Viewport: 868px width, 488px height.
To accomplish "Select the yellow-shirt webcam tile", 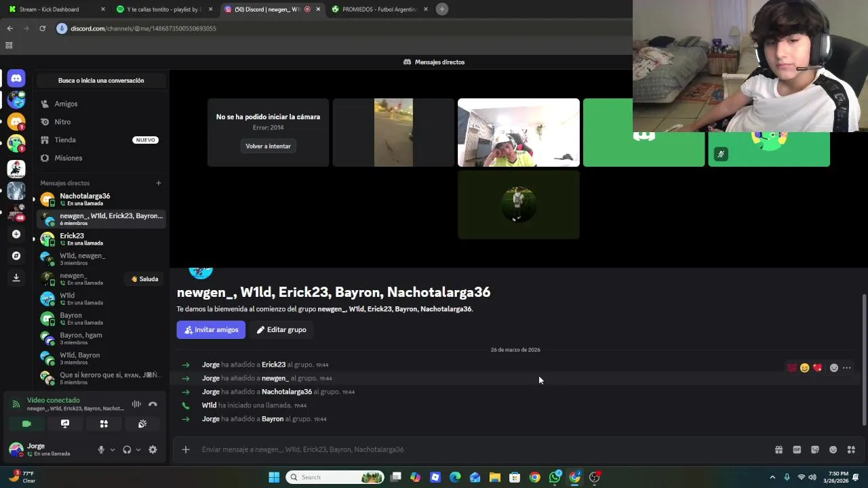I will coord(519,133).
